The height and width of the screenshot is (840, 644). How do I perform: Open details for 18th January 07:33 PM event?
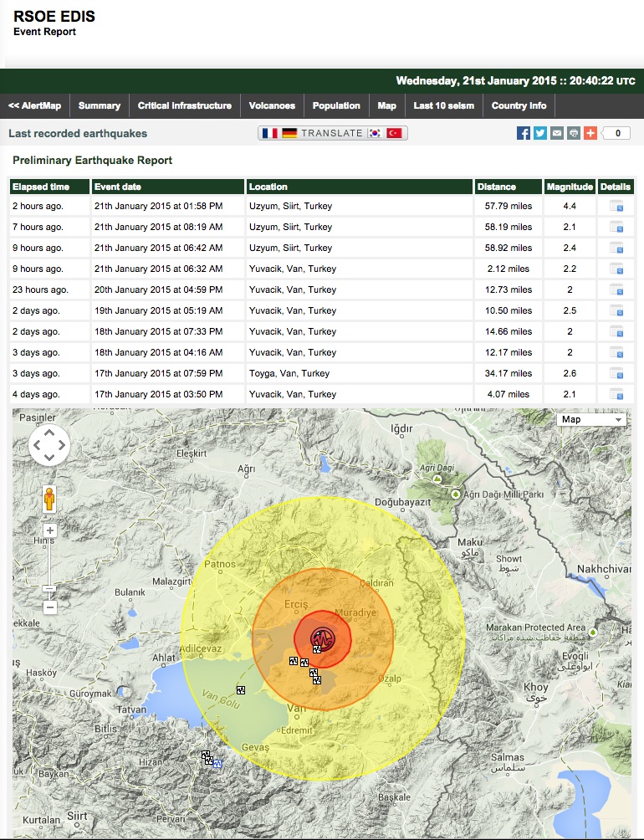(616, 331)
